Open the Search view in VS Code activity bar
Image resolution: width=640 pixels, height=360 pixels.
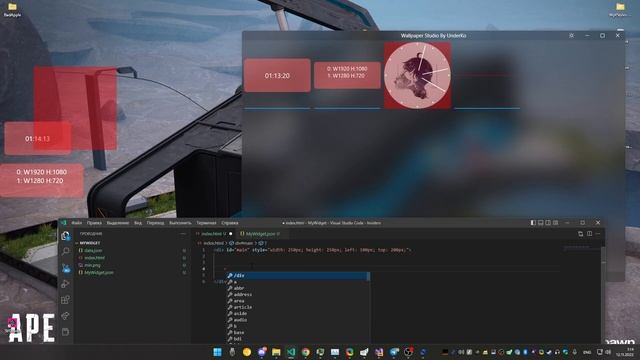[65, 252]
